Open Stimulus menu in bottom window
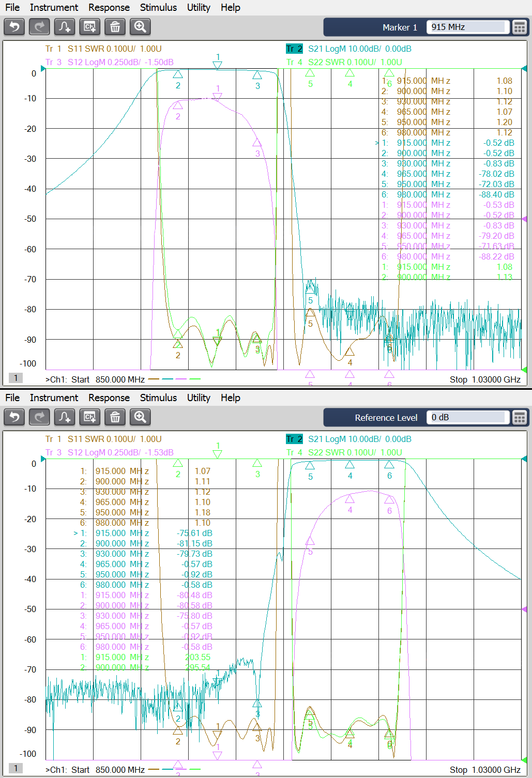This screenshot has height=778, width=532. (x=158, y=398)
